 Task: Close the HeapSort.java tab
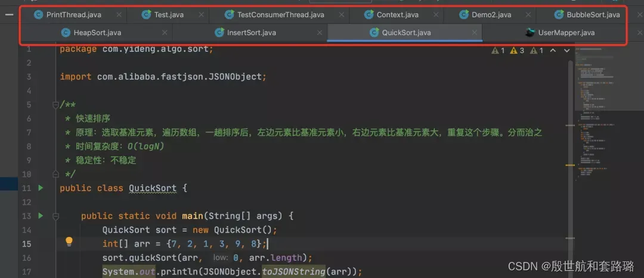pyautogui.click(x=165, y=32)
